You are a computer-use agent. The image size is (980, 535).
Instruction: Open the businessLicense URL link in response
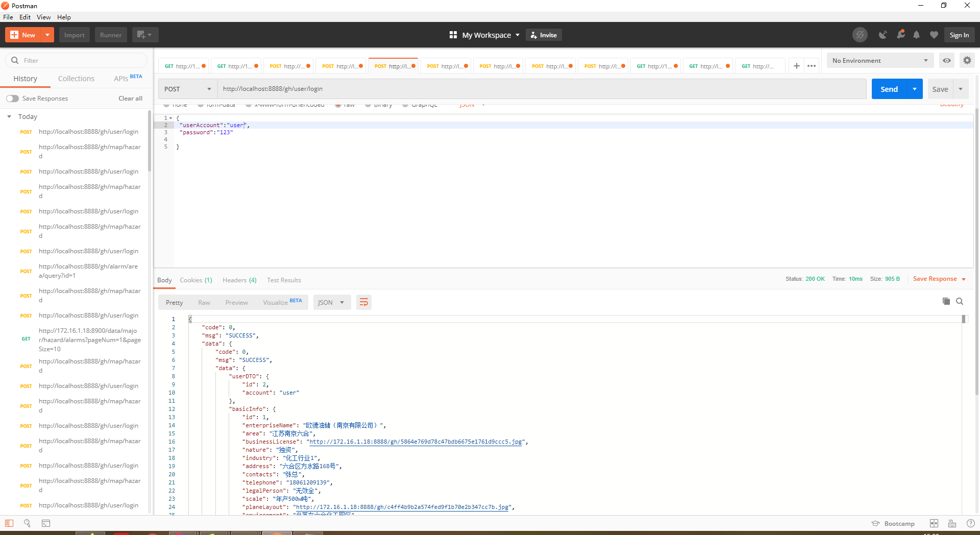416,442
